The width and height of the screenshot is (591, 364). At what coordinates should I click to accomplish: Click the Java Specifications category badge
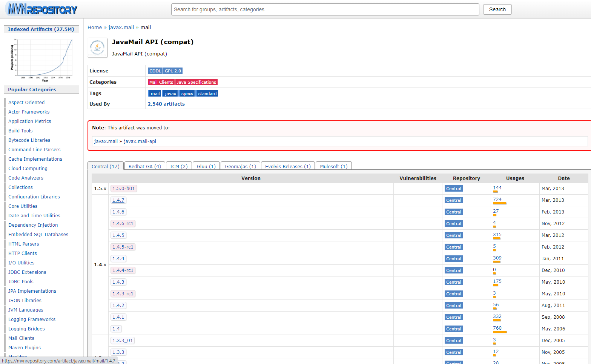pos(196,82)
